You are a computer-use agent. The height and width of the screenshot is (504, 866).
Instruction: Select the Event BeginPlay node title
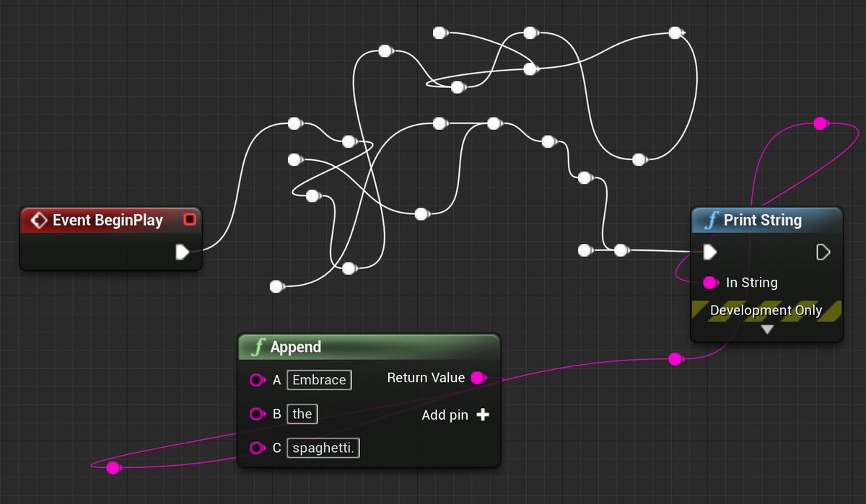tap(108, 220)
